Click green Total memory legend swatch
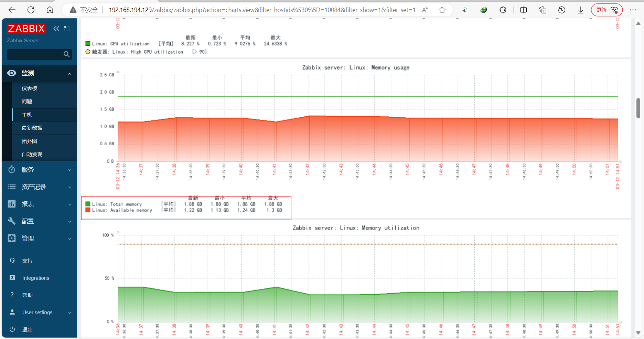Screen dimensions: 644x339 [x=88, y=204]
